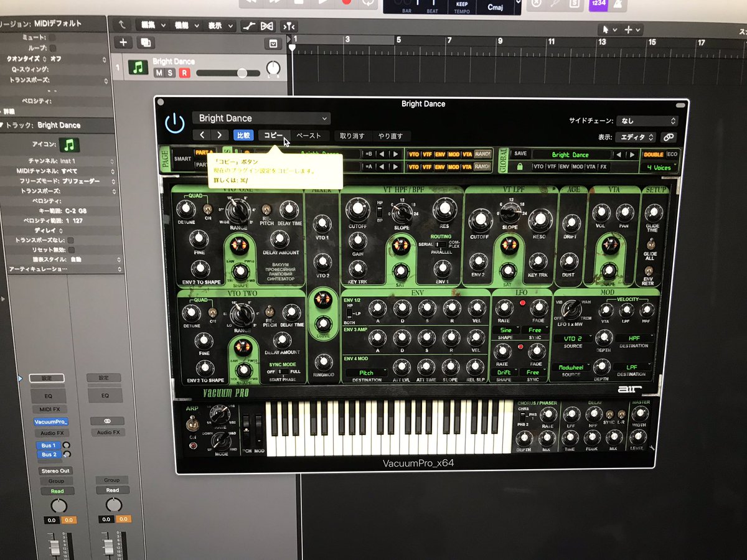Click the green music note track icon
Viewport: 747px width, 560px height.
[138, 67]
